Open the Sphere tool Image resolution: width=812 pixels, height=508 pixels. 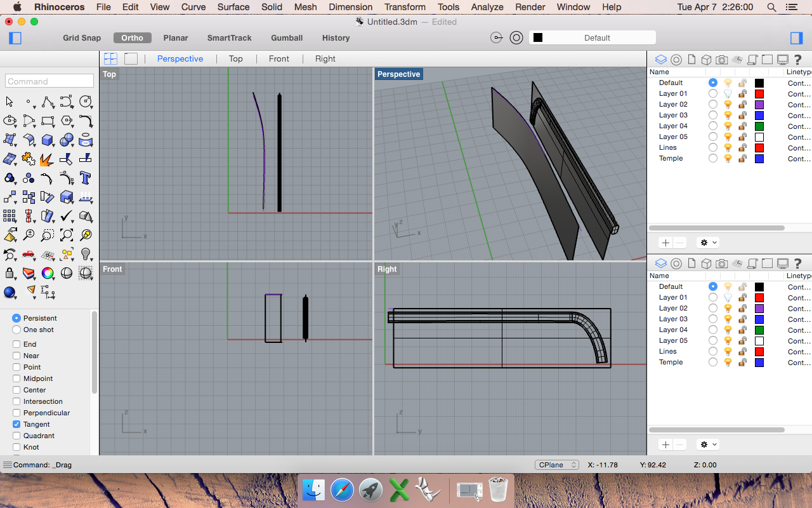click(67, 140)
